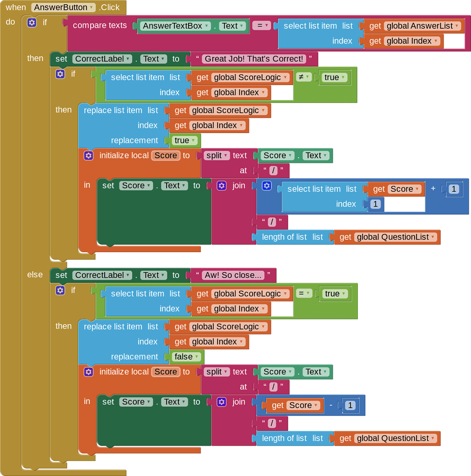Open the gear on the lower initialize local Score block
This screenshot has width=471, height=476.
pos(88,372)
